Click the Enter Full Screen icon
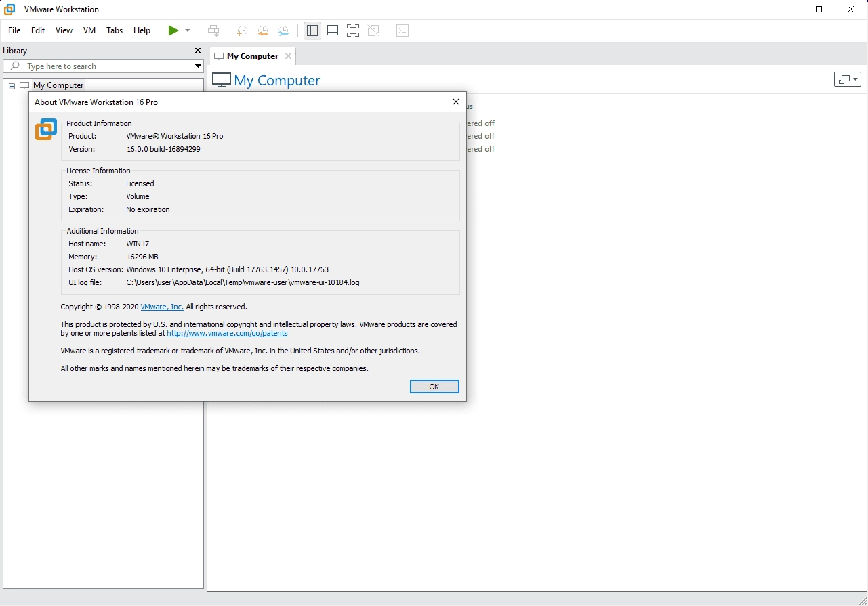The image size is (868, 606). tap(353, 30)
